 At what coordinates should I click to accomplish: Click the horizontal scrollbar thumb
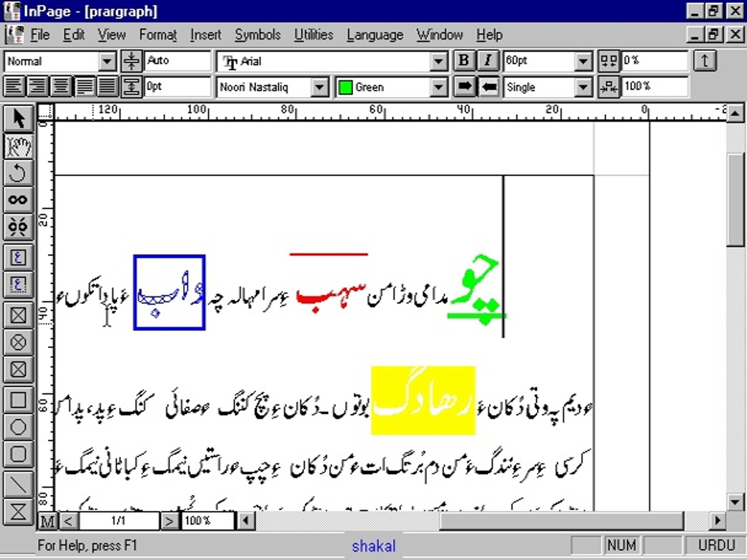[x=561, y=521]
